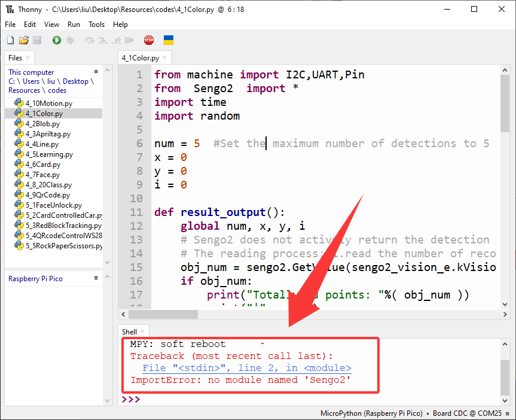Screen dimensions: 516x420
Task: Open interpreter selector menu in status bar
Action: point(508,413)
